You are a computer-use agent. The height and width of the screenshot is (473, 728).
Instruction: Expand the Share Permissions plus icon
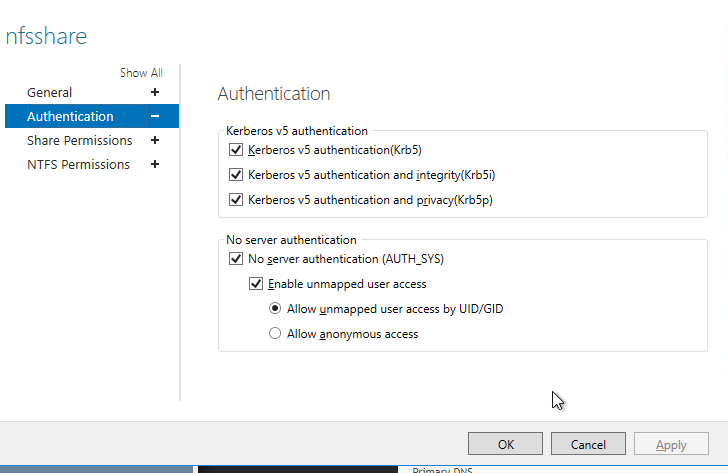155,140
